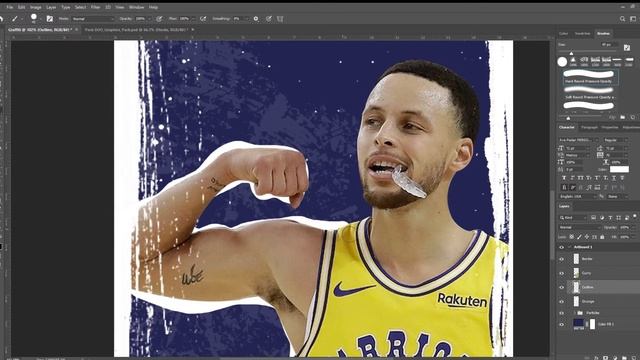The image size is (640, 360).
Task: Toggle Strikethrough text style
Action: (622, 178)
